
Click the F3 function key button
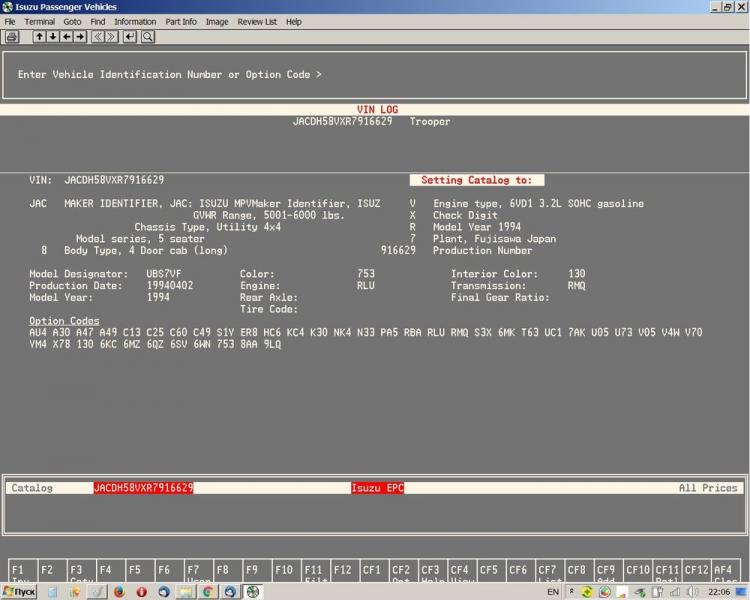pos(81,570)
